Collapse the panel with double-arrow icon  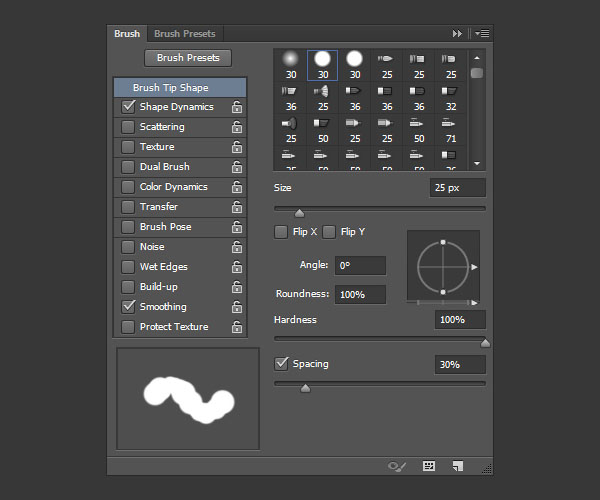pyautogui.click(x=458, y=34)
